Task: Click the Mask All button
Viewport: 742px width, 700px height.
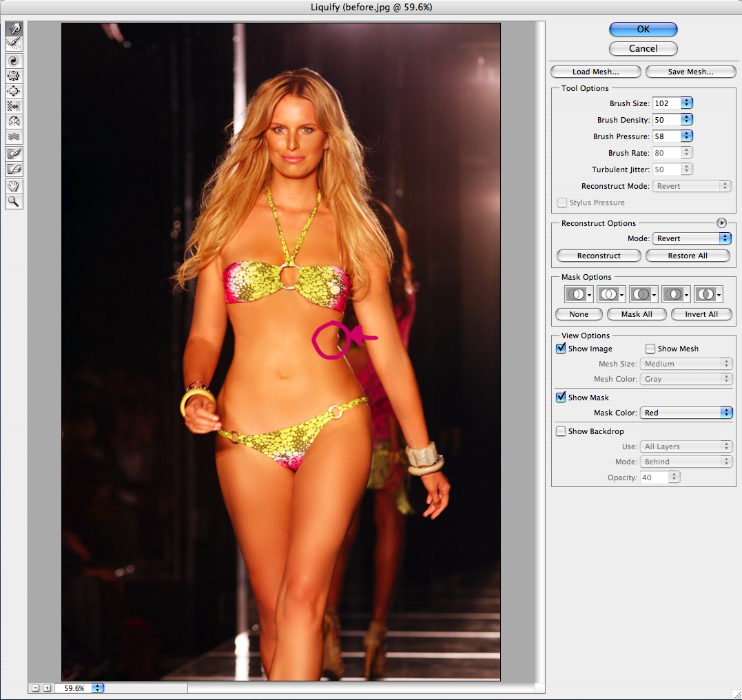Action: (637, 314)
